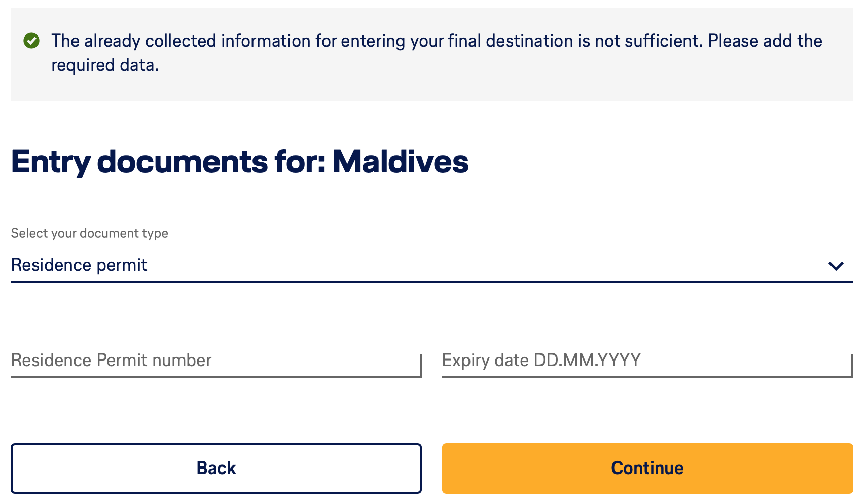The image size is (867, 504).
Task: Open the document type dropdown
Action: click(x=431, y=265)
